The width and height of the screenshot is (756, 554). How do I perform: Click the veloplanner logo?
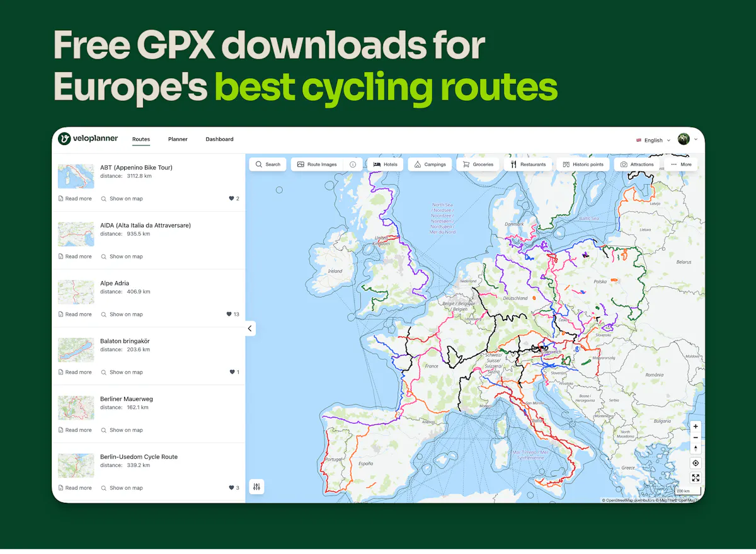click(x=88, y=139)
